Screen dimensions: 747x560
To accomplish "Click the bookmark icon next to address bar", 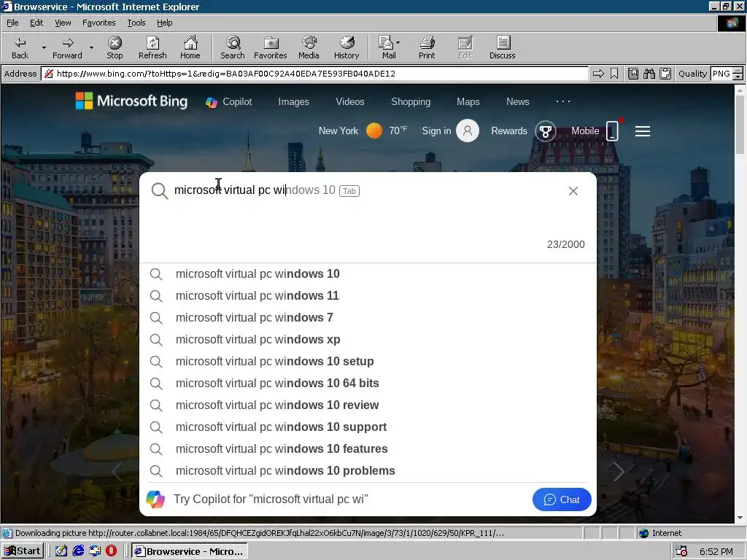I will (x=614, y=74).
